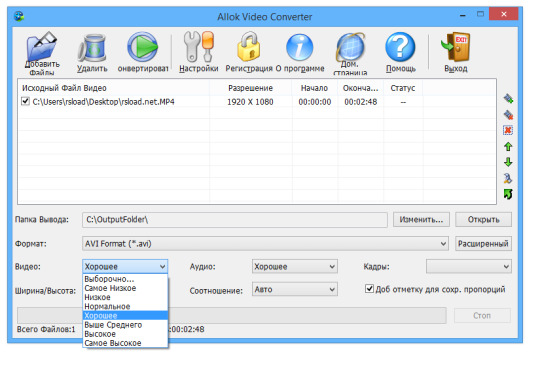Click the Выход exit door icon
This screenshot has width=540, height=374.
(455, 47)
